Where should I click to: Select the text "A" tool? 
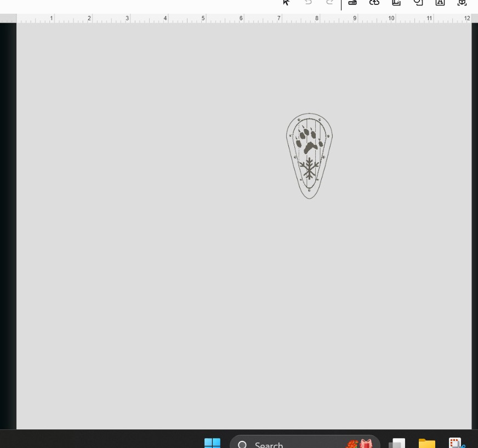click(440, 3)
